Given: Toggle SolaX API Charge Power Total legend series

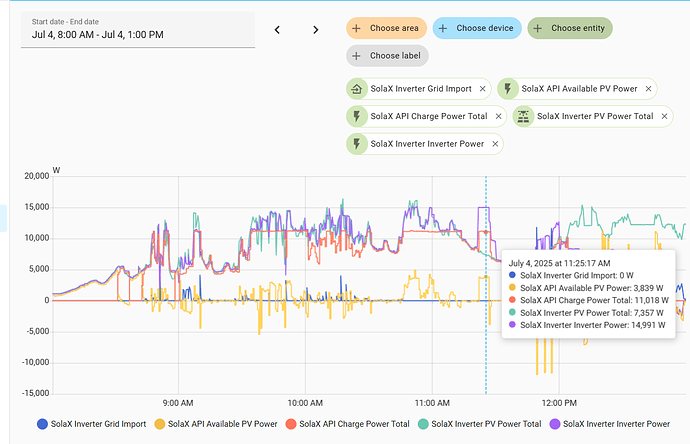Looking at the screenshot, I should click(348, 424).
